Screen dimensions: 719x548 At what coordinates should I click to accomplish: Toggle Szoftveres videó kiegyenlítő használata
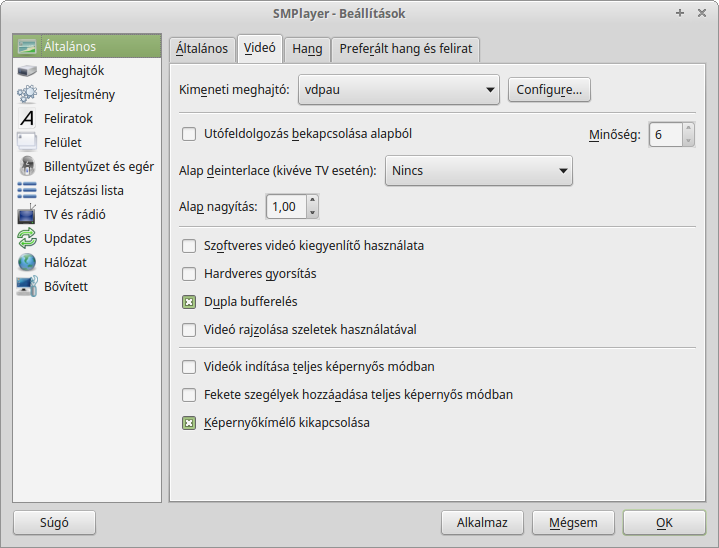point(189,246)
